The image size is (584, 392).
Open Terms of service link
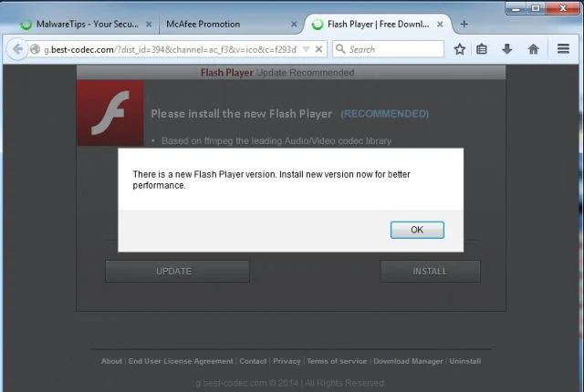pos(337,361)
